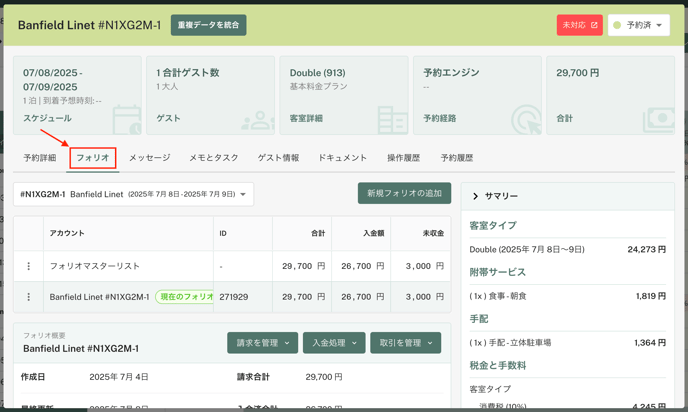Click the 29,700 円 card total
The image size is (688, 412).
tap(577, 73)
